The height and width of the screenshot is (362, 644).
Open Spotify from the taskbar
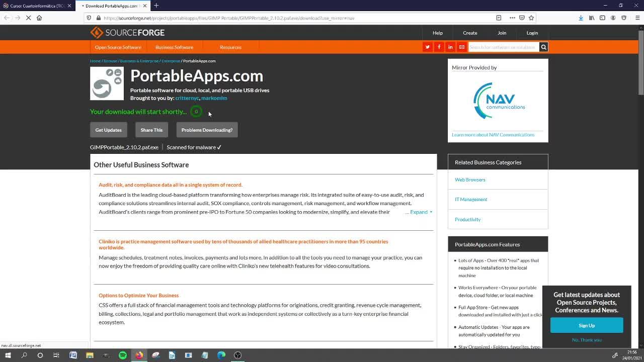(123, 355)
